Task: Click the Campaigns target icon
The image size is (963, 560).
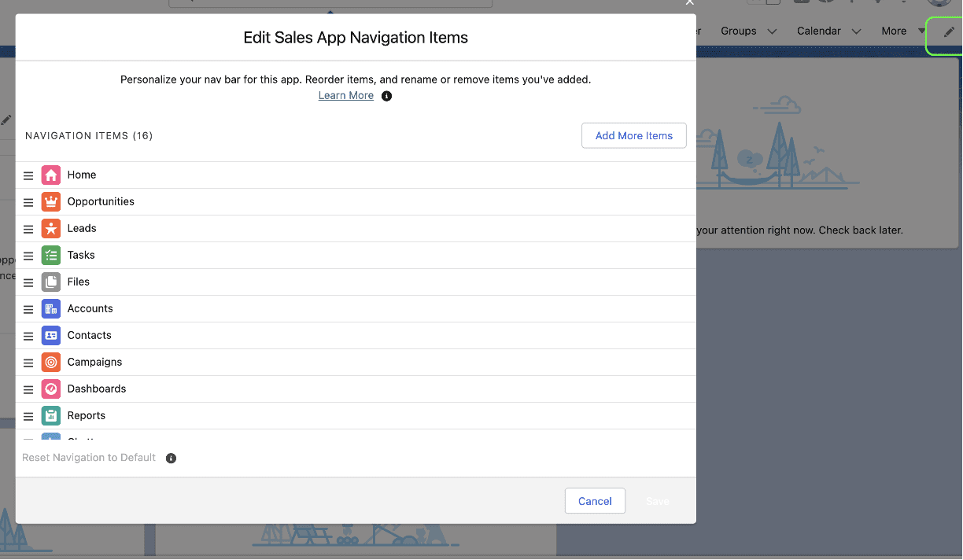Action: tap(51, 363)
